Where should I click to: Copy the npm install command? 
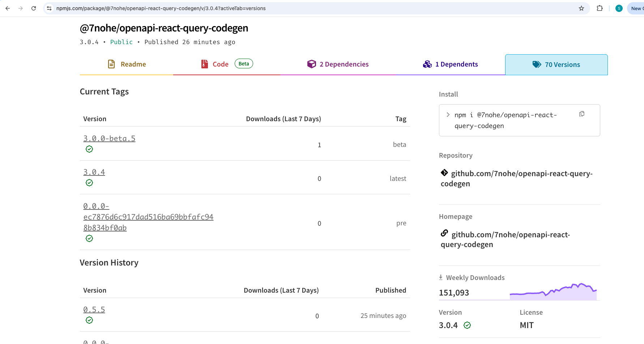click(582, 114)
